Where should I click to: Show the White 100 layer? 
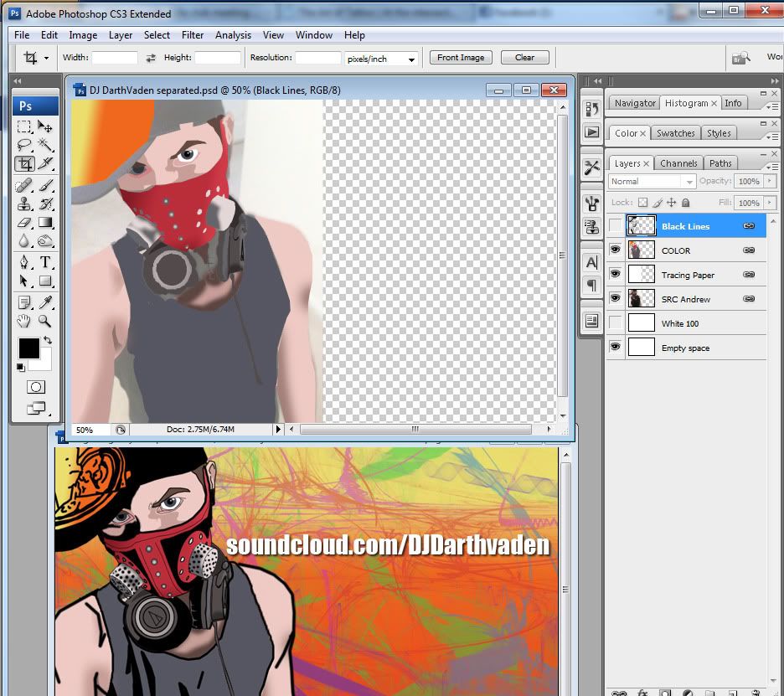[616, 323]
